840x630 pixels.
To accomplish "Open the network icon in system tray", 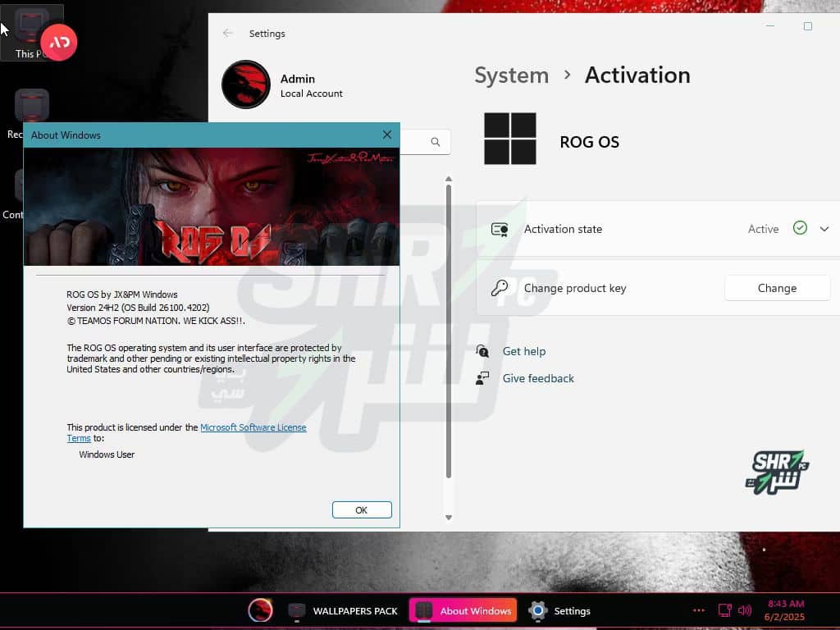I will pyautogui.click(x=725, y=610).
